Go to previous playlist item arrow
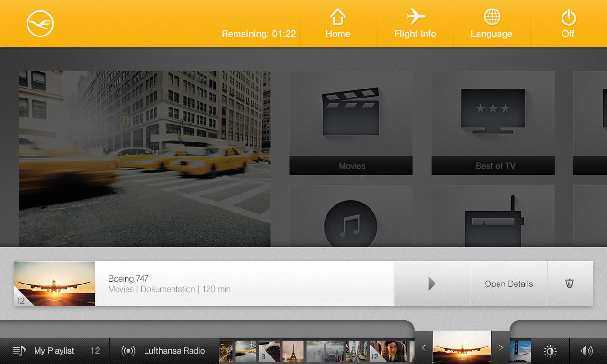 (424, 348)
